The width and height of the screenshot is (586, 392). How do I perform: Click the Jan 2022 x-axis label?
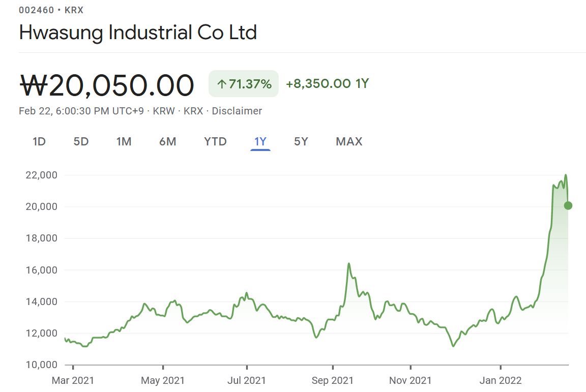click(501, 380)
